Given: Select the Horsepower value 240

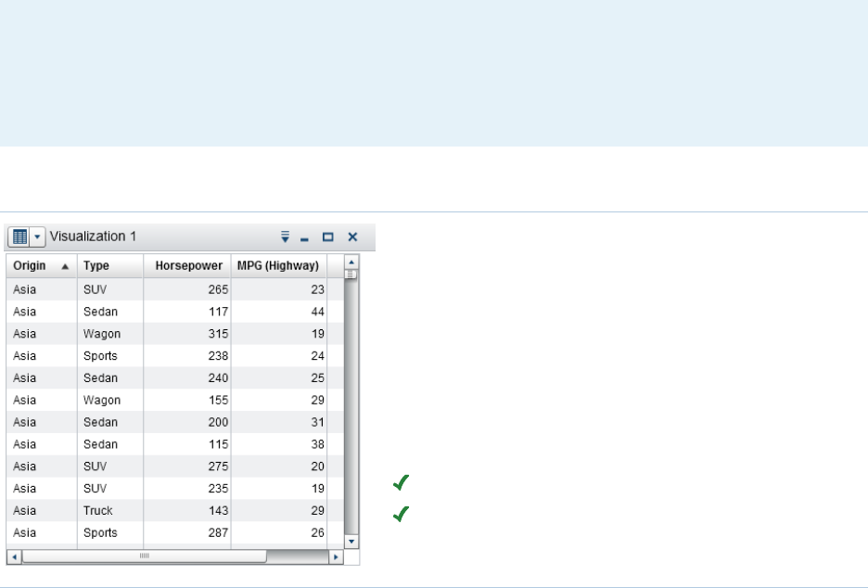Looking at the screenshot, I should click(x=218, y=378).
